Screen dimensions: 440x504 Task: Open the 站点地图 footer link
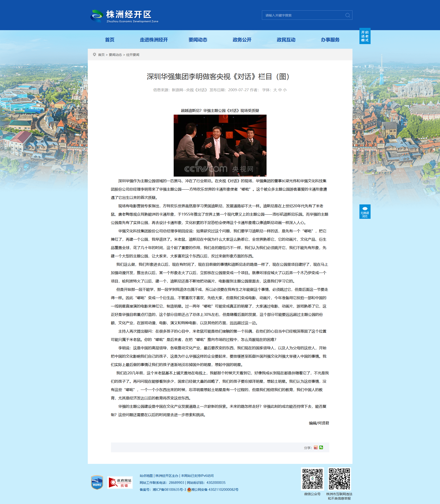point(146,475)
